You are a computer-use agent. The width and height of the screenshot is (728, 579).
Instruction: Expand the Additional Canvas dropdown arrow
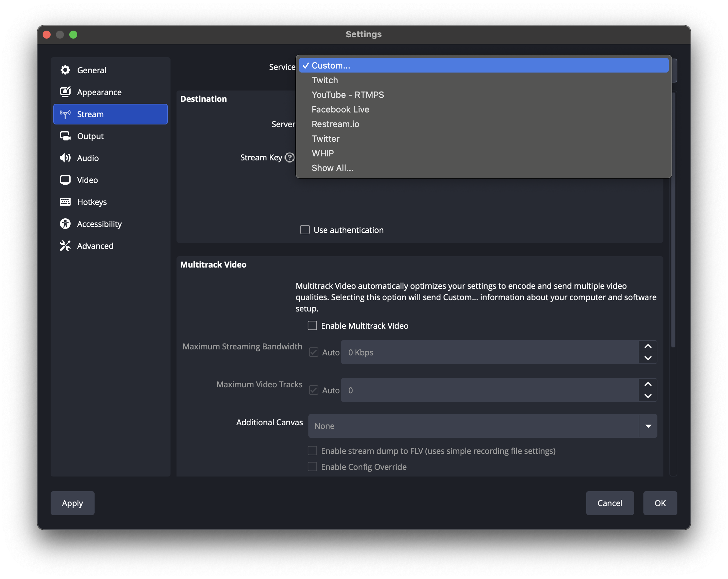point(648,426)
